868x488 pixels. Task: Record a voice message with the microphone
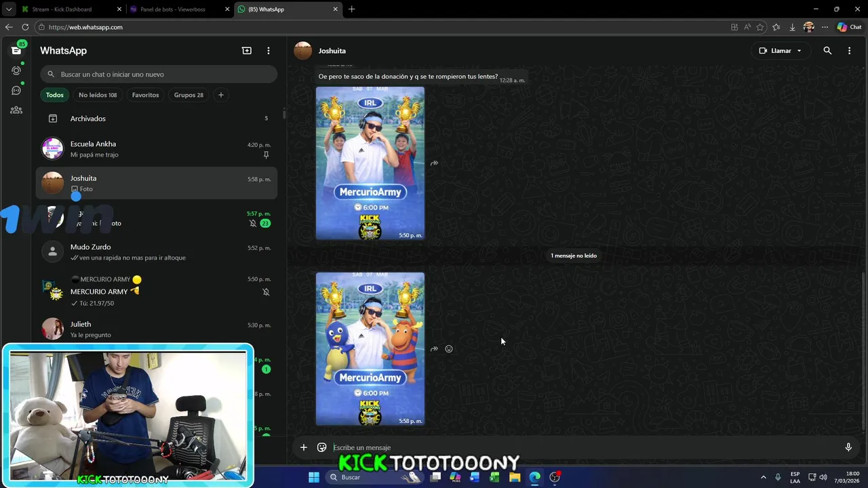(848, 447)
